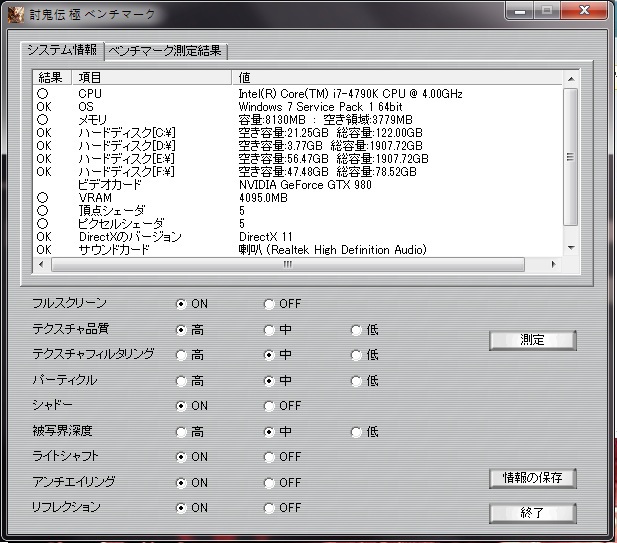
Task: Select the ハードディスク[C:¥] row
Action: click(x=298, y=133)
